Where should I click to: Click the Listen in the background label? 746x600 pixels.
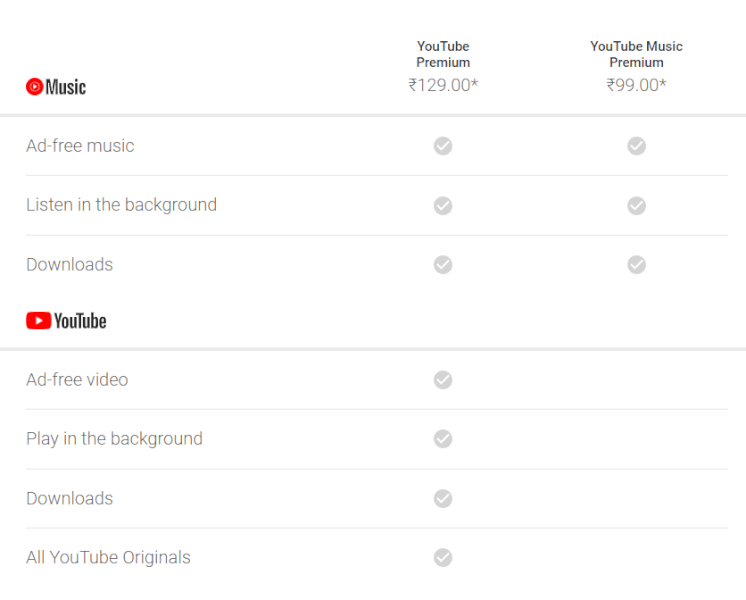click(x=121, y=205)
